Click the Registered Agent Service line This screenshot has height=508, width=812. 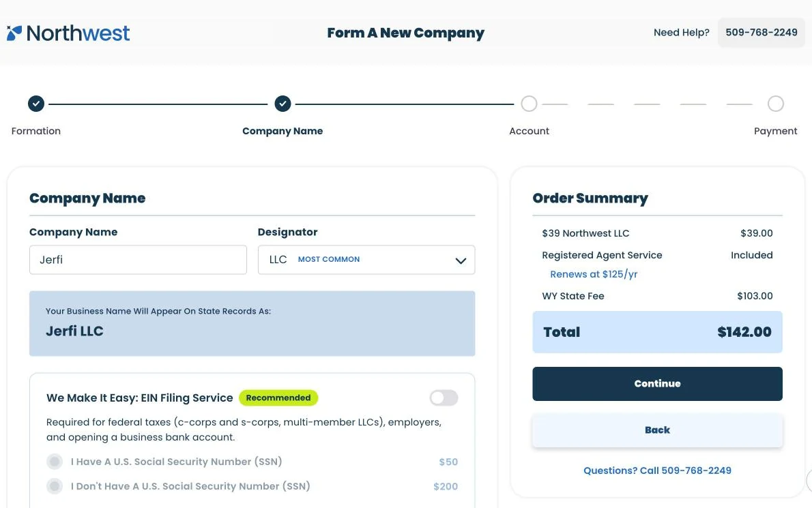(x=657, y=255)
